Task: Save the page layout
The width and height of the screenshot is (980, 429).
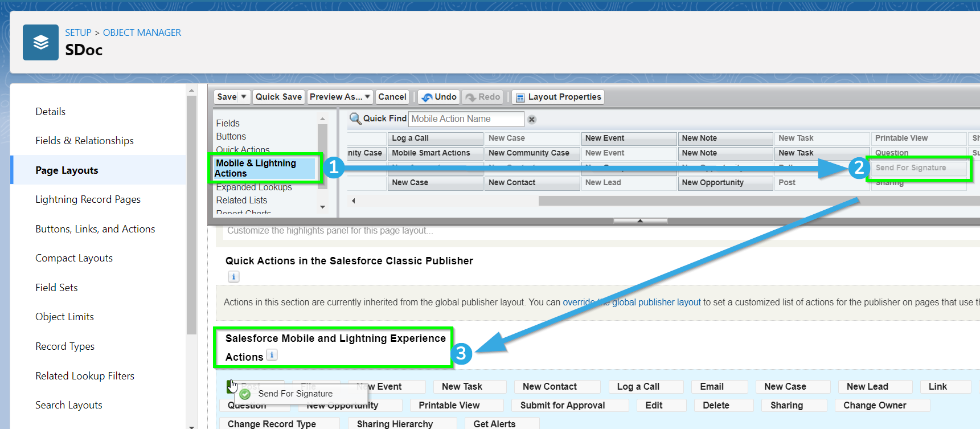Action: tap(227, 97)
